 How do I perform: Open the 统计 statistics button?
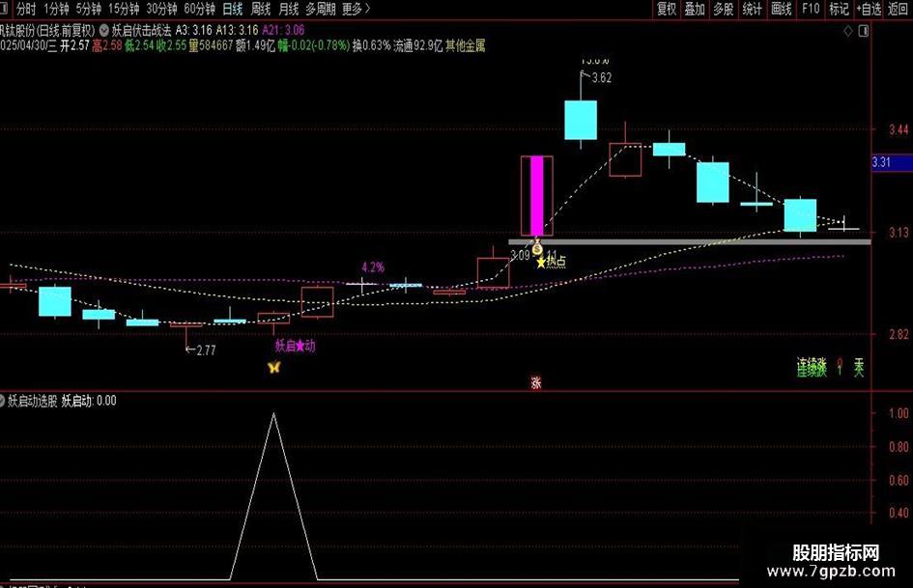click(x=752, y=9)
